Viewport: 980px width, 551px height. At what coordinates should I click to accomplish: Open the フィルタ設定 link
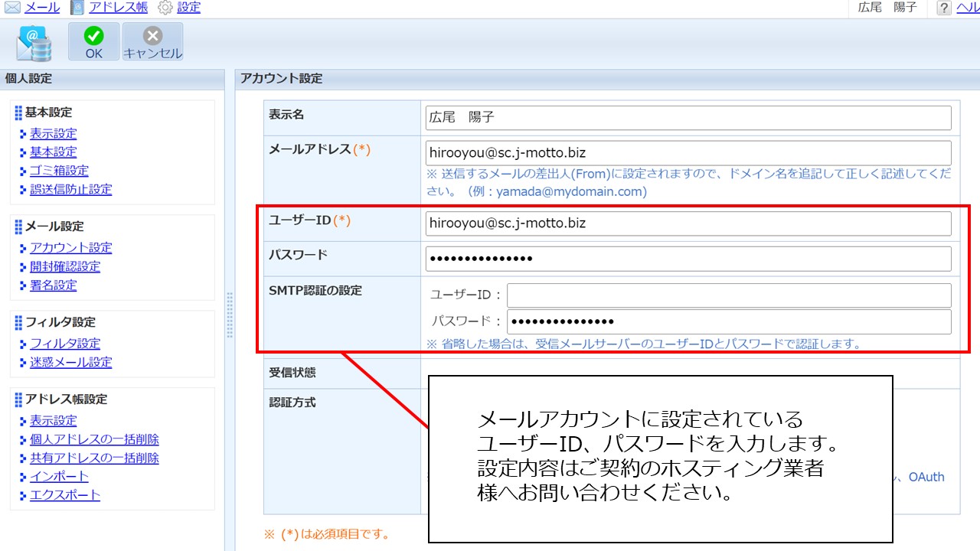pos(65,344)
